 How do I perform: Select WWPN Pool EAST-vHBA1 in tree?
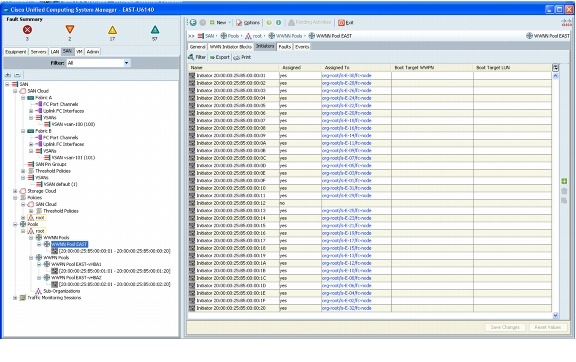(x=76, y=264)
